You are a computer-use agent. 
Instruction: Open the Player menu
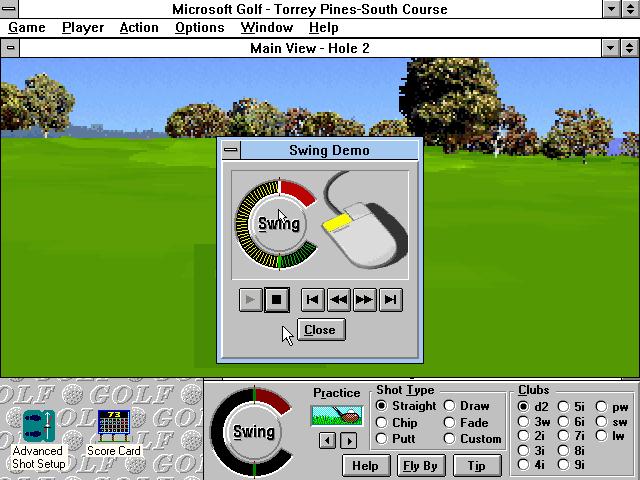pyautogui.click(x=83, y=28)
